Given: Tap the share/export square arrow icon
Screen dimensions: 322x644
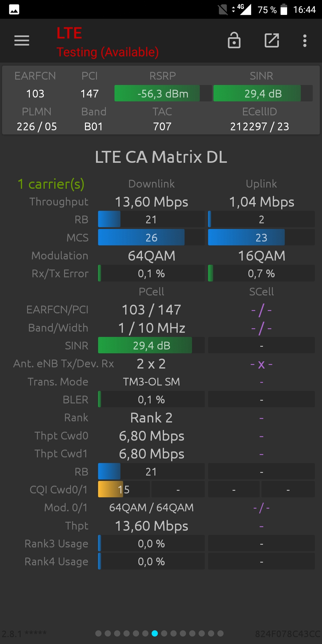Looking at the screenshot, I should coord(272,40).
